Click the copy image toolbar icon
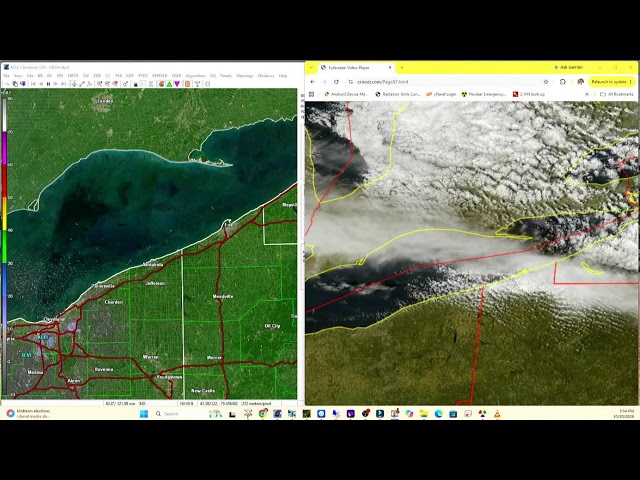Viewport: 640px width, 480px height. click(15, 84)
